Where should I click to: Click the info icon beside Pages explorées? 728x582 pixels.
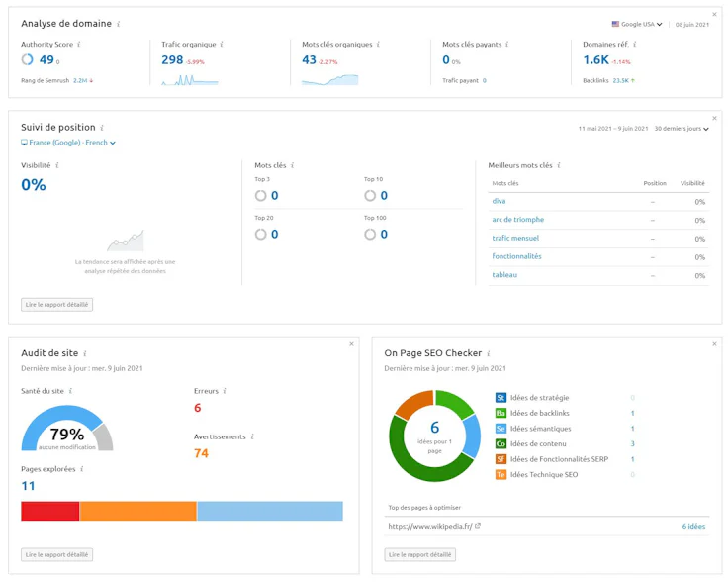pyautogui.click(x=82, y=469)
